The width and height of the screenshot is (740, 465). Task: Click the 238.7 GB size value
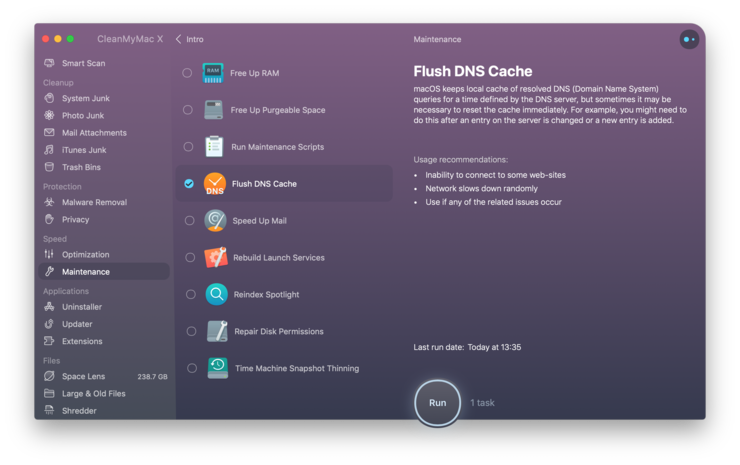[x=152, y=377]
